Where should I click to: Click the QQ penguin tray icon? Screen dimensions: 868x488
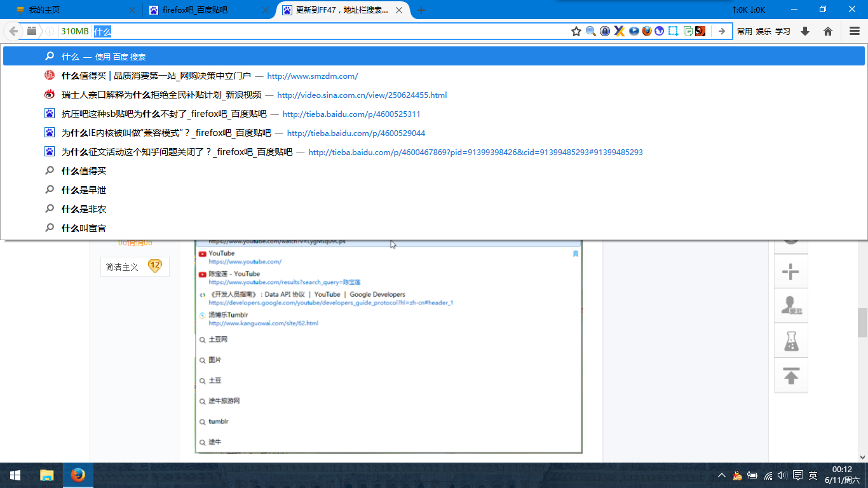737,475
